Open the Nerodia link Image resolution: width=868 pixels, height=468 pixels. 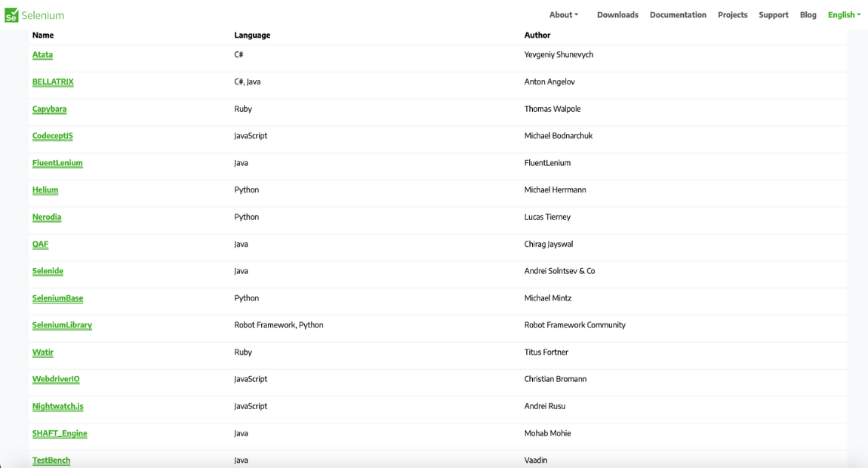(47, 217)
